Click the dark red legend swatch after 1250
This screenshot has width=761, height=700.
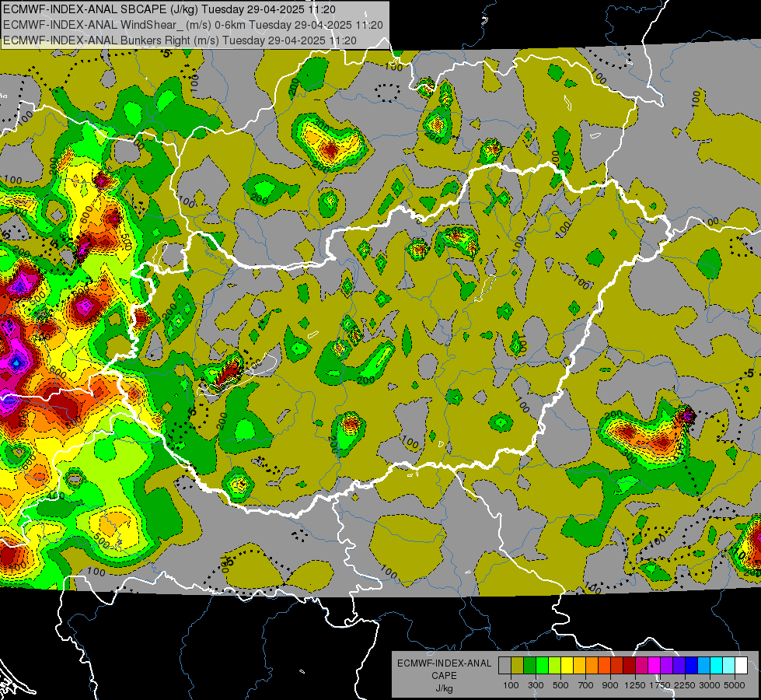(x=629, y=666)
